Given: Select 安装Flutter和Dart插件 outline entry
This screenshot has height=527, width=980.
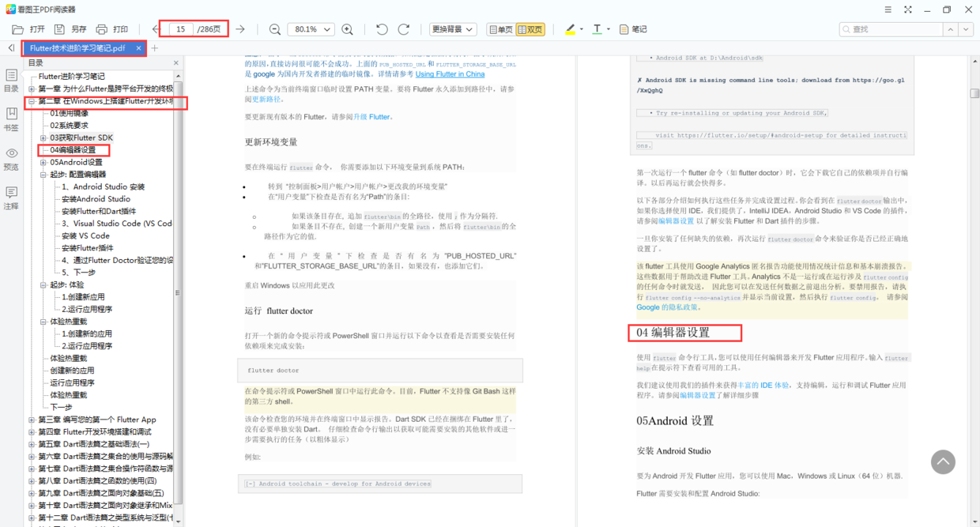Looking at the screenshot, I should click(99, 211).
